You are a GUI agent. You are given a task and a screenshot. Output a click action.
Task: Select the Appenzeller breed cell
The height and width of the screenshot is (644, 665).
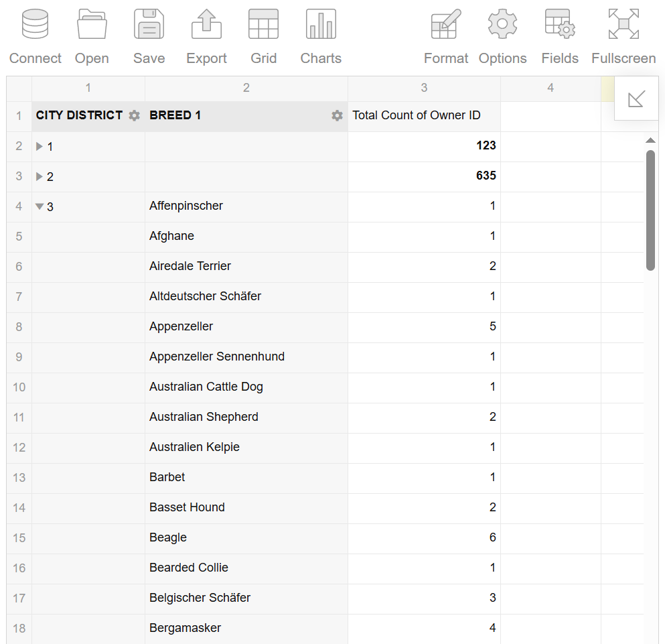click(x=246, y=327)
